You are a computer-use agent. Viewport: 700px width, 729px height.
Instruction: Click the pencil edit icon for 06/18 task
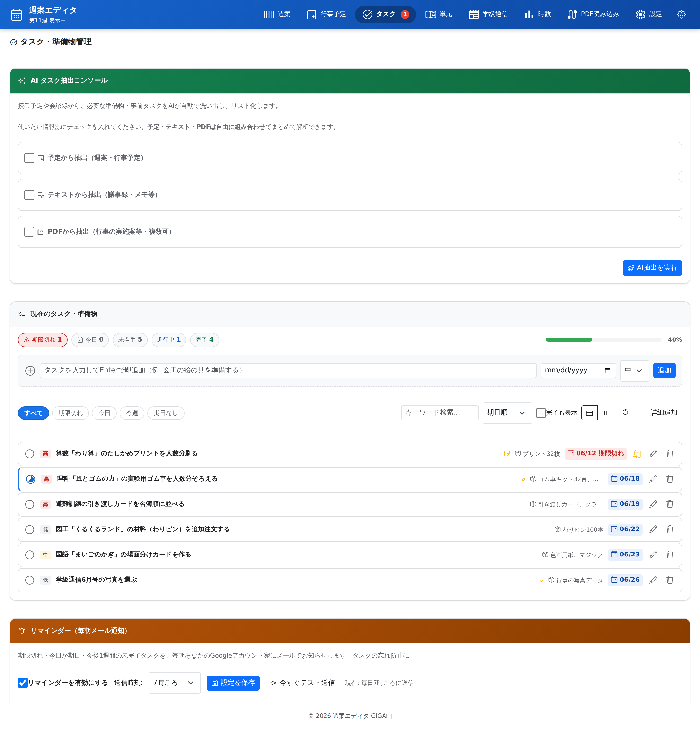[x=653, y=479]
